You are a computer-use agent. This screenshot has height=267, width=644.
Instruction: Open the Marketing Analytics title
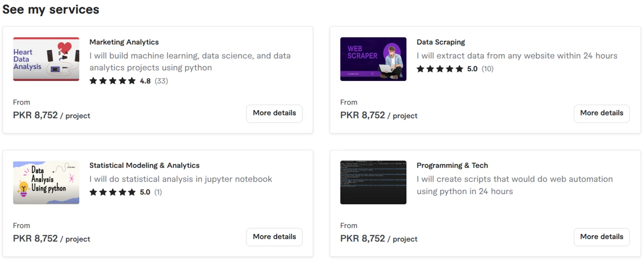[124, 42]
